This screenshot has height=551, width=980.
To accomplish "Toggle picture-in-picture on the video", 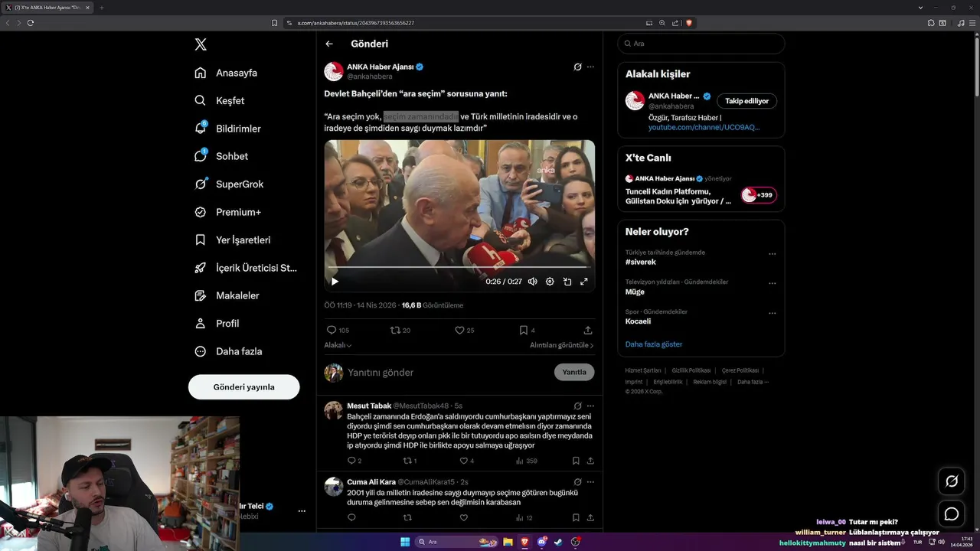I will point(567,282).
